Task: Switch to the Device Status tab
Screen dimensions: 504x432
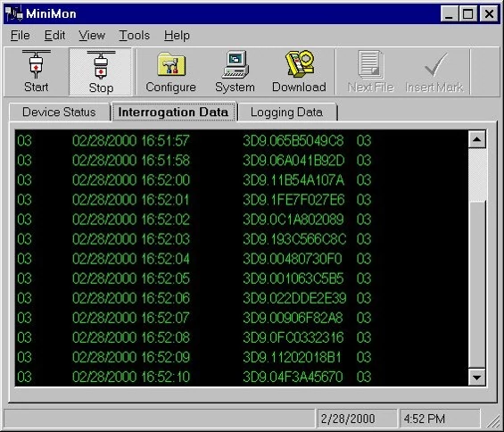Action: point(59,112)
